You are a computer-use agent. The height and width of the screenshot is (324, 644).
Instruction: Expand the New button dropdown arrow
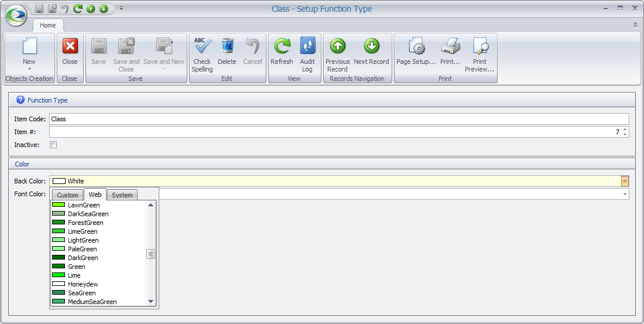coord(29,69)
